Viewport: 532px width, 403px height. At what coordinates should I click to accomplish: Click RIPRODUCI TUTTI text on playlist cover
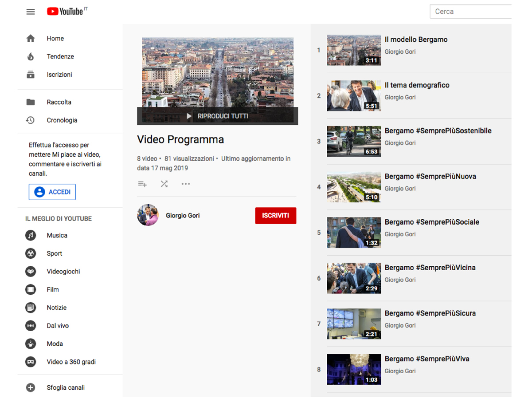[x=223, y=116]
